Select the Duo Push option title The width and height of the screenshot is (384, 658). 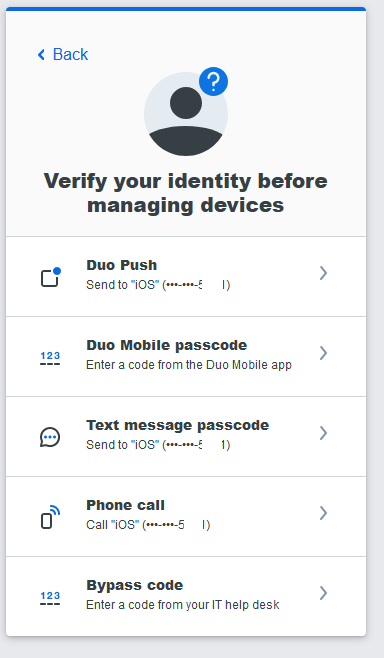(x=122, y=265)
